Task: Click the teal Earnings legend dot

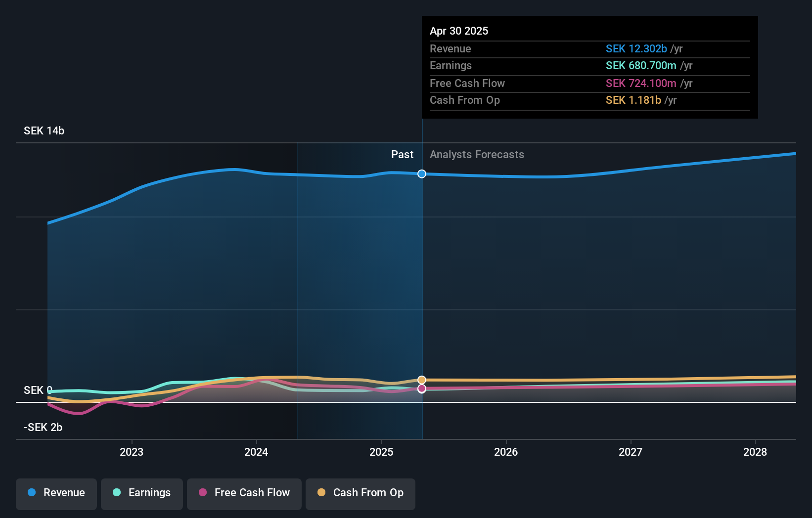Action: [117, 492]
